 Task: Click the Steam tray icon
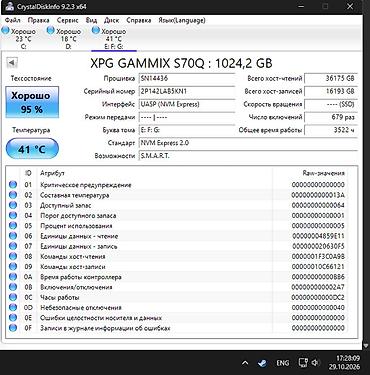(x=263, y=363)
